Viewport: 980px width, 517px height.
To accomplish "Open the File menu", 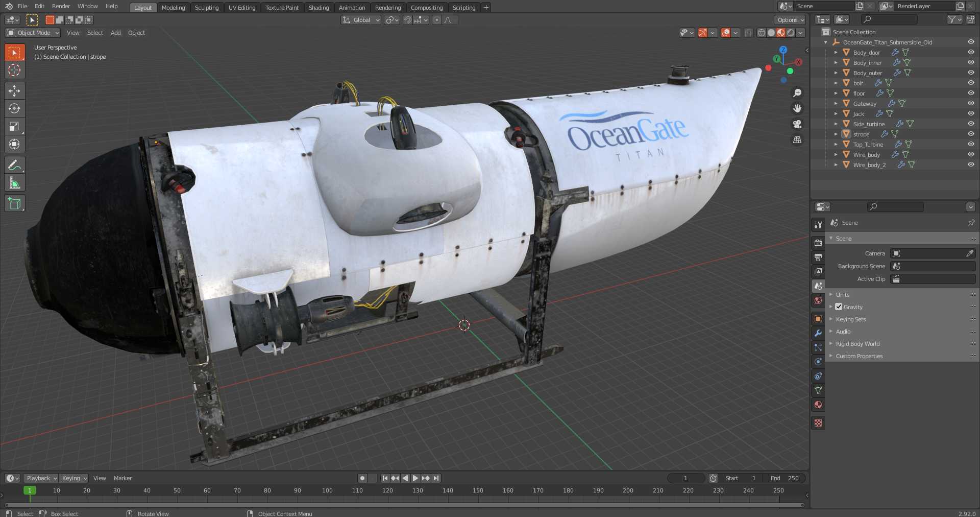I will pyautogui.click(x=22, y=6).
